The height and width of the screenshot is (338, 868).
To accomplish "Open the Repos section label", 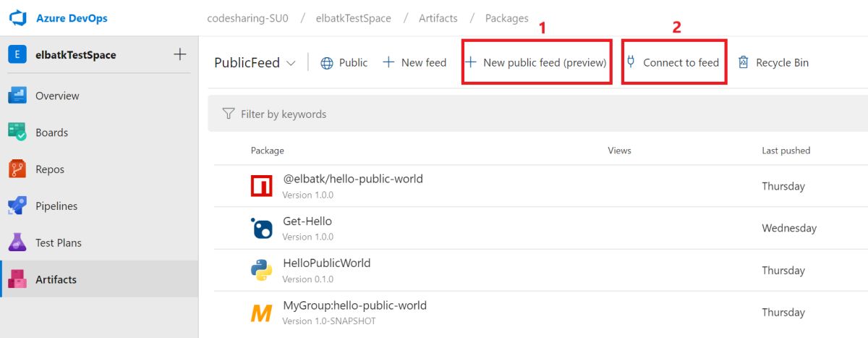I will (50, 169).
